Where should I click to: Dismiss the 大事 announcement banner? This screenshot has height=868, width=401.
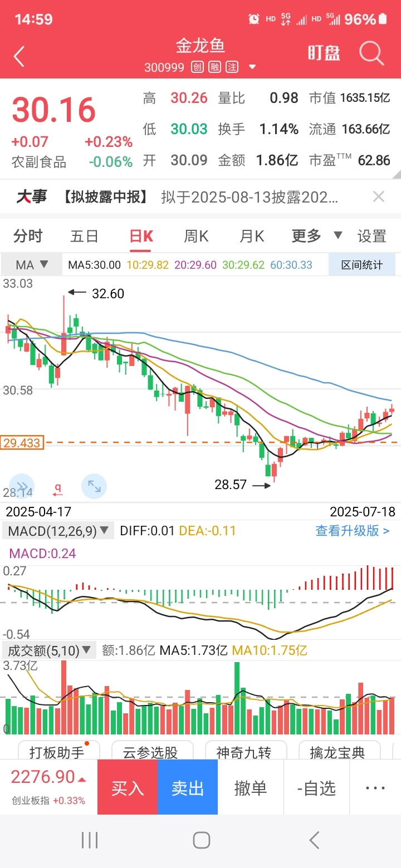point(379,196)
